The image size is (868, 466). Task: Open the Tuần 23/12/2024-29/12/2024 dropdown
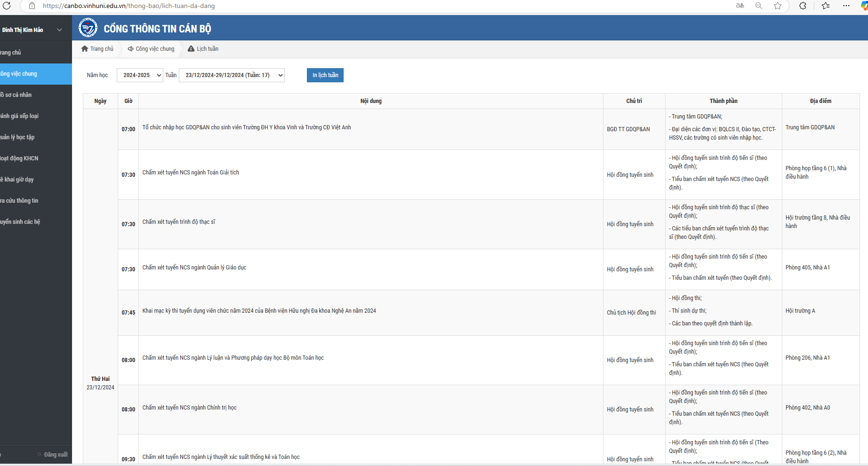pyautogui.click(x=232, y=75)
